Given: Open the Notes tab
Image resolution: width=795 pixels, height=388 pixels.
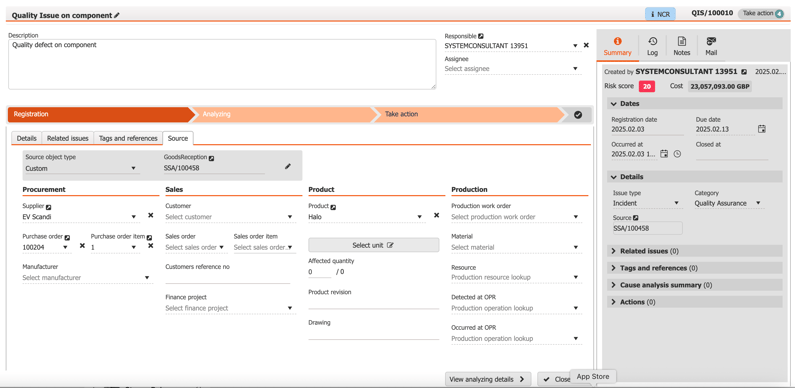Looking at the screenshot, I should 682,46.
